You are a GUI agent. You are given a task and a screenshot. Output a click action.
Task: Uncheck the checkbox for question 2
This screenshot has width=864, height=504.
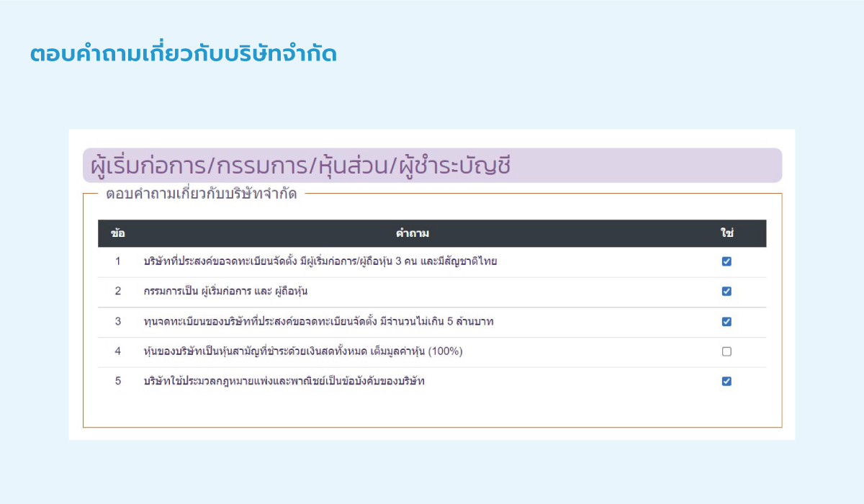(x=726, y=292)
